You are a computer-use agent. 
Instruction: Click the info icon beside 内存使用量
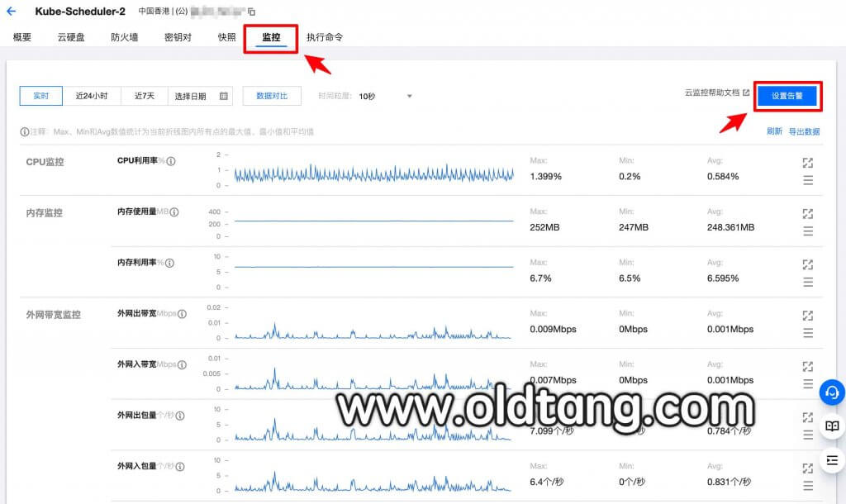click(x=174, y=212)
